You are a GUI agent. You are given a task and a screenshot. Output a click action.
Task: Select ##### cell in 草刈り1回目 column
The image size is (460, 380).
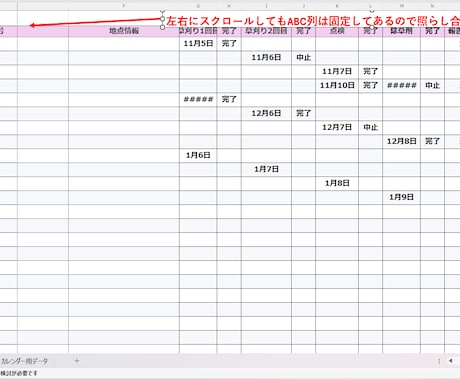coord(198,100)
